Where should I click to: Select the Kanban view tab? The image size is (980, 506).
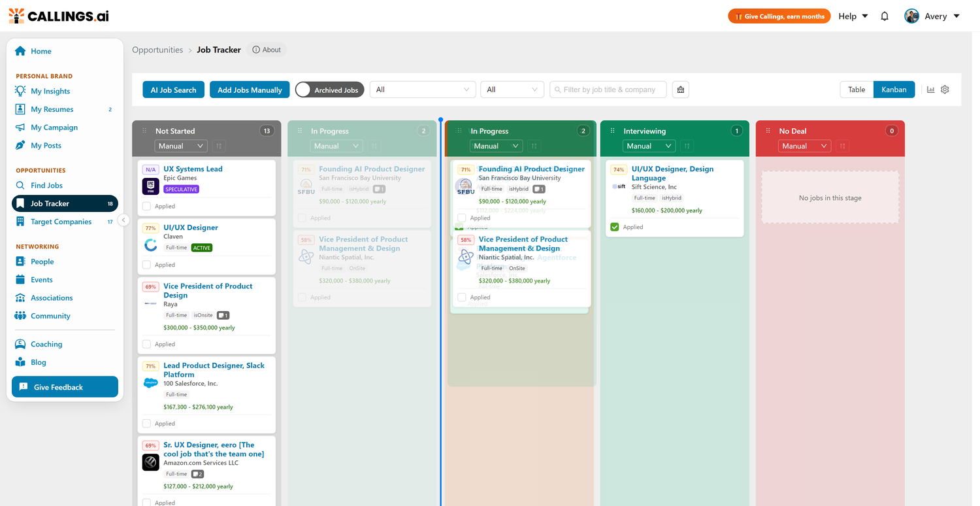pos(894,90)
